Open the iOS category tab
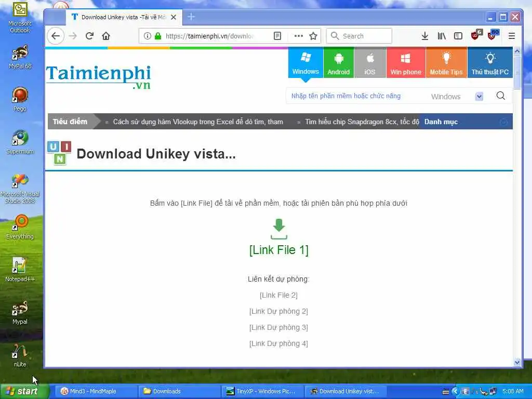The width and height of the screenshot is (532, 399). pos(370,63)
